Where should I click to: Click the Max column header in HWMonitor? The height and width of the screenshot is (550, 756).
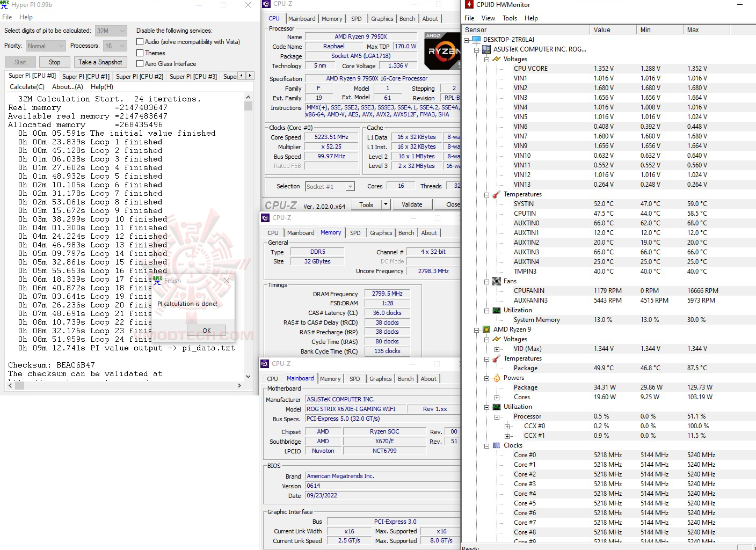707,30
